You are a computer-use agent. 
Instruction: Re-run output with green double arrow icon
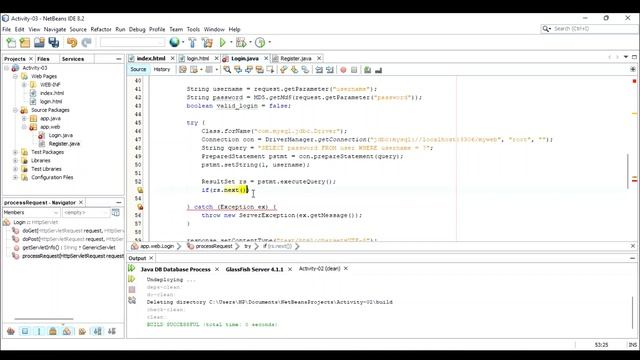131,268
